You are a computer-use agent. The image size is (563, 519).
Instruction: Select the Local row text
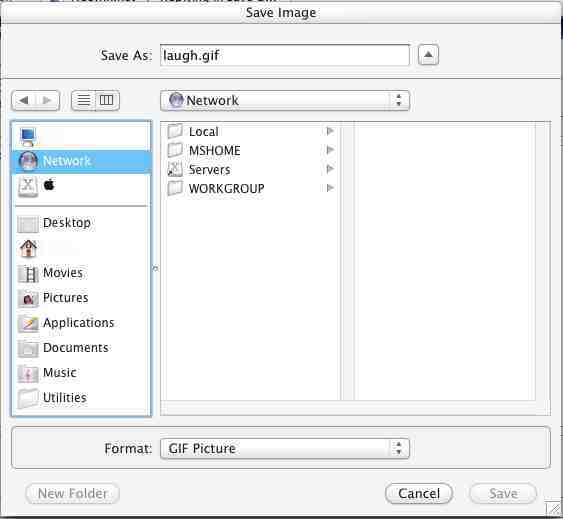[x=204, y=131]
